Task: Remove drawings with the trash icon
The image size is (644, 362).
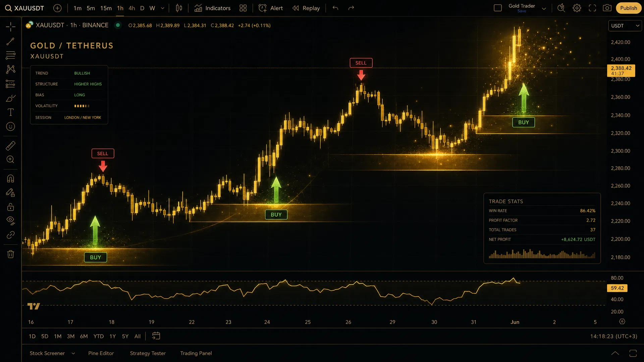Action: click(x=11, y=254)
